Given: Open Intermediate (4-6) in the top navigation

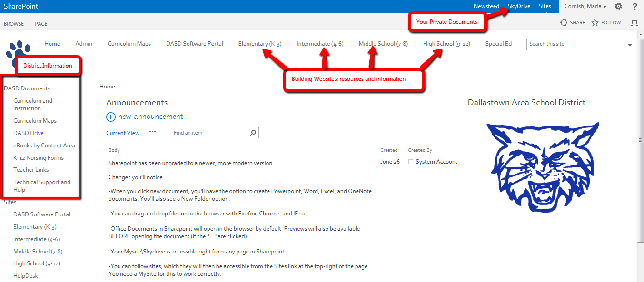Looking at the screenshot, I should click(x=320, y=44).
